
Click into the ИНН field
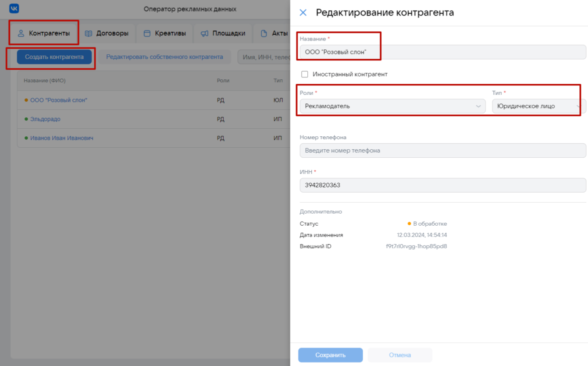(442, 185)
